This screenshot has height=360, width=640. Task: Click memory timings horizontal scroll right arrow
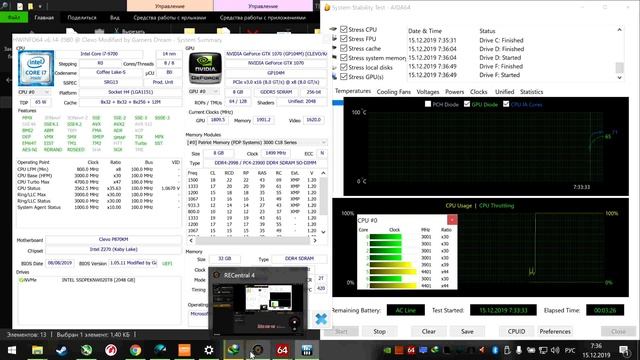(x=315, y=241)
